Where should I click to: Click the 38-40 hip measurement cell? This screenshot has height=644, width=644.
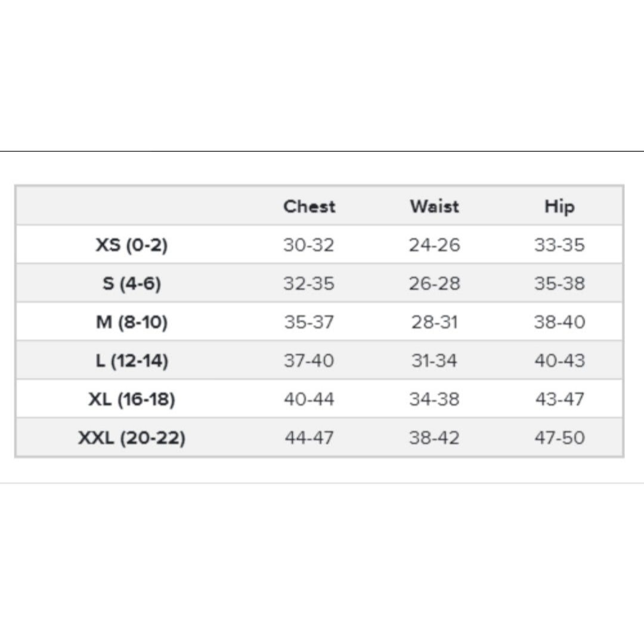(x=559, y=322)
